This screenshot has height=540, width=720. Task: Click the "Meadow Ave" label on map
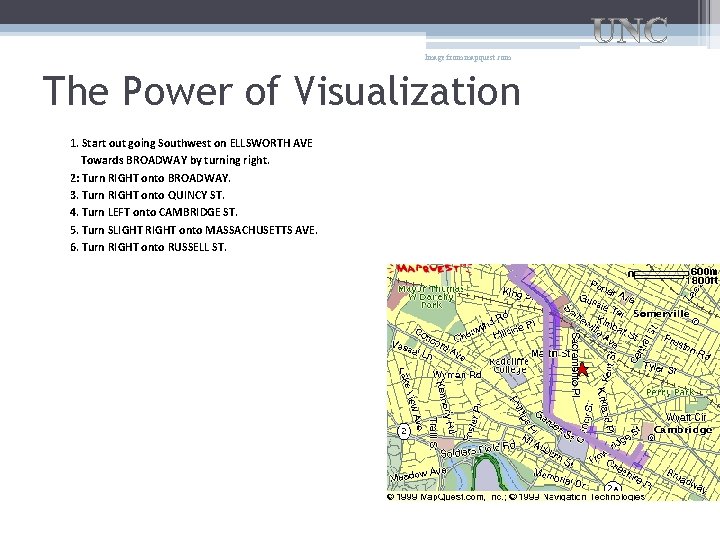click(417, 474)
